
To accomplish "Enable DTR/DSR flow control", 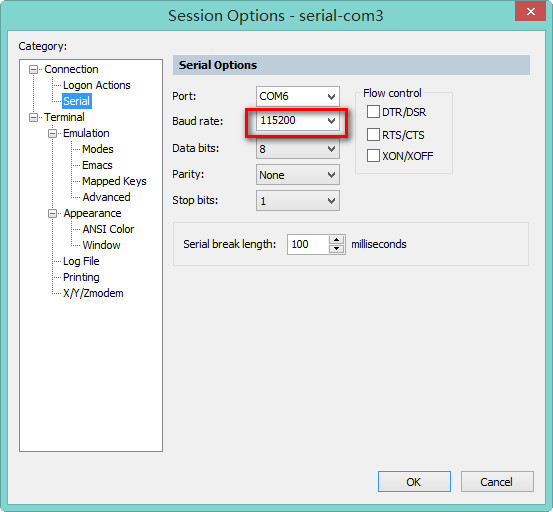I will coord(373,112).
